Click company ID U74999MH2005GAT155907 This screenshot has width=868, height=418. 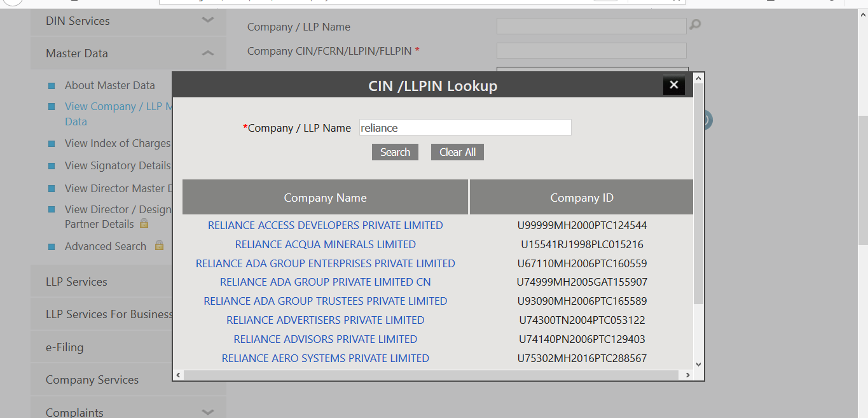(x=582, y=282)
